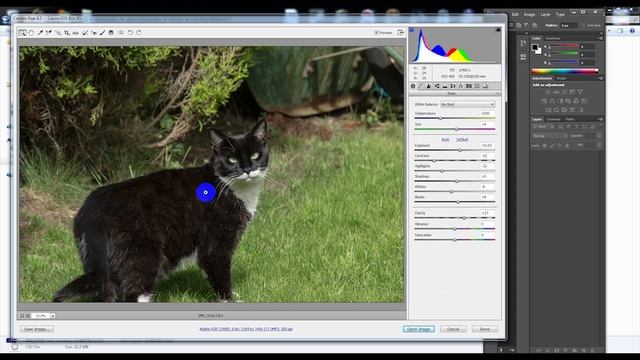Open workflow options link below preview
Viewport: 640px width, 360px height.
pyautogui.click(x=246, y=329)
